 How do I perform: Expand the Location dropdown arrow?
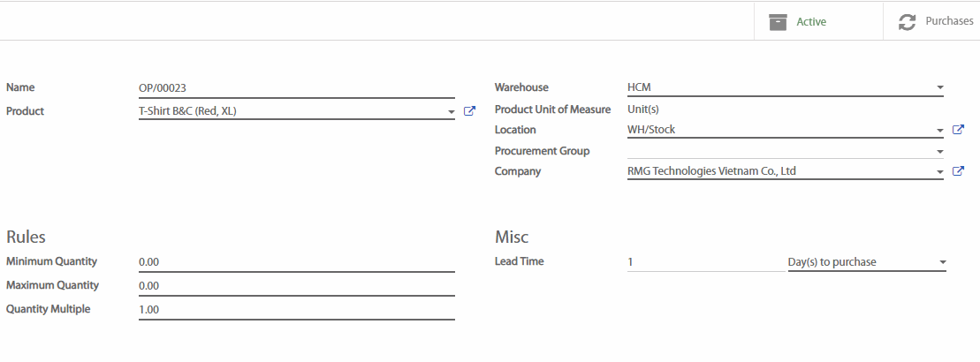pyautogui.click(x=939, y=131)
